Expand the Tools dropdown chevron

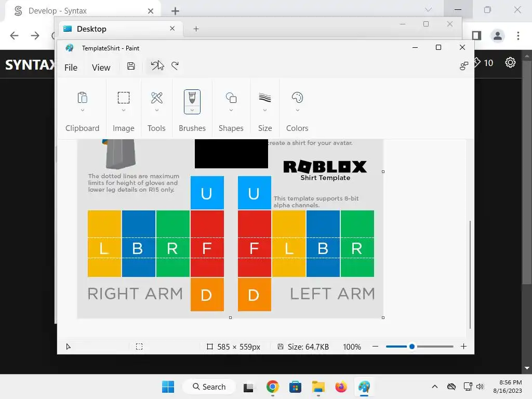click(157, 110)
